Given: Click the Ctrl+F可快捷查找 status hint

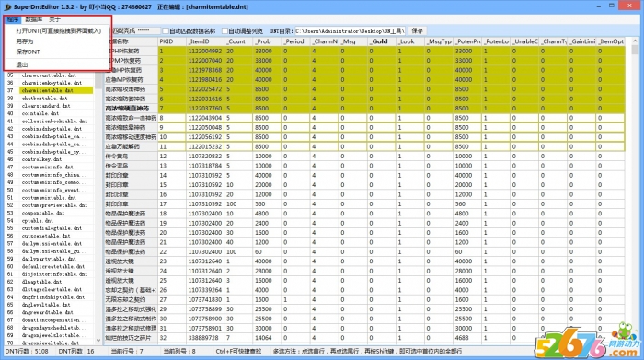Looking at the screenshot, I should (x=238, y=352).
